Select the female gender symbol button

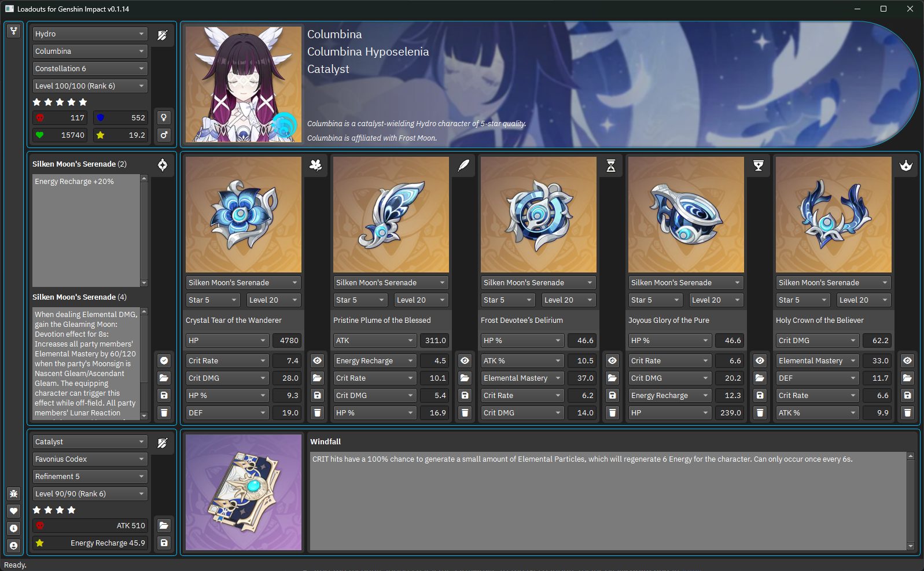click(164, 117)
